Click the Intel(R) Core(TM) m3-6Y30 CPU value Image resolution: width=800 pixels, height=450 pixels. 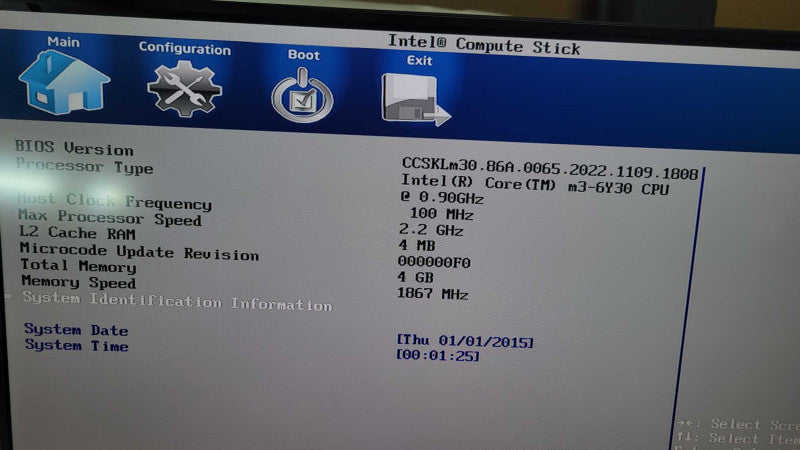[535, 185]
